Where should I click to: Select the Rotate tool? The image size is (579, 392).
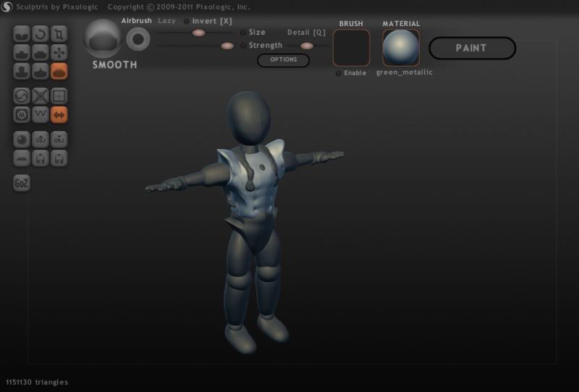coord(41,34)
